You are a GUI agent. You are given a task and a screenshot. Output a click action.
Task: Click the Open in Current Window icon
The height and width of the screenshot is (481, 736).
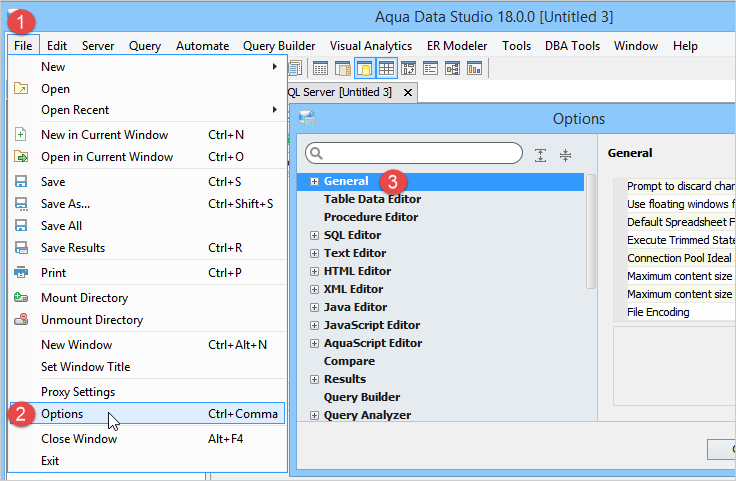click(x=21, y=157)
